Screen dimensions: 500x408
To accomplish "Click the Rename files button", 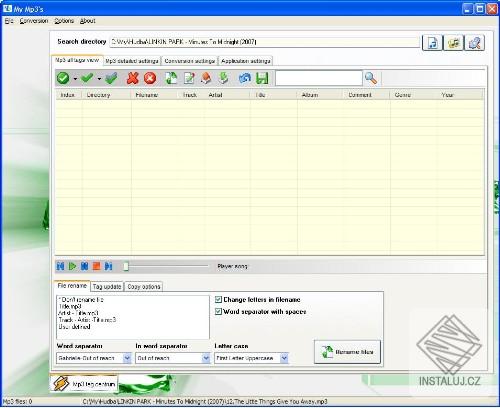I will (x=347, y=352).
